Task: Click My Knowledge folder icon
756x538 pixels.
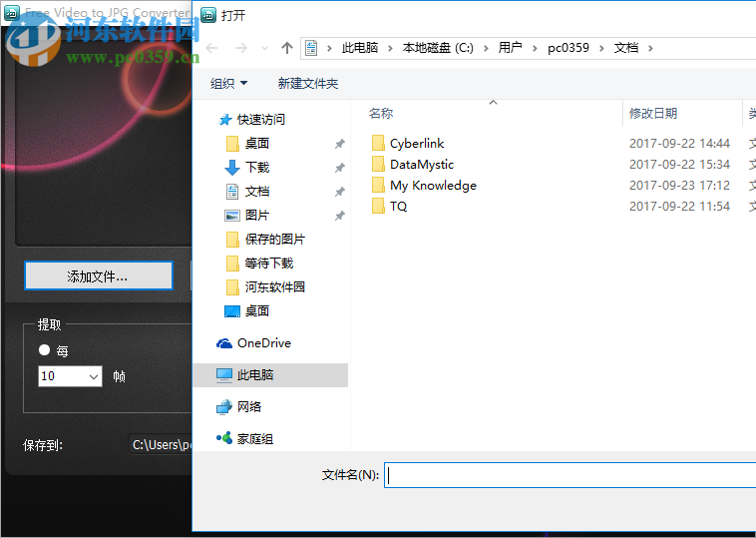Action: coord(378,185)
